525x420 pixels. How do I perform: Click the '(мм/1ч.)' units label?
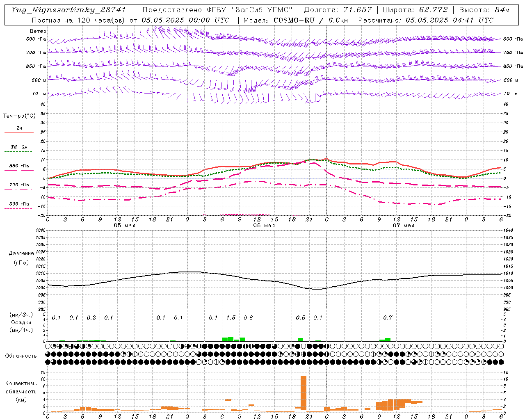(21, 330)
